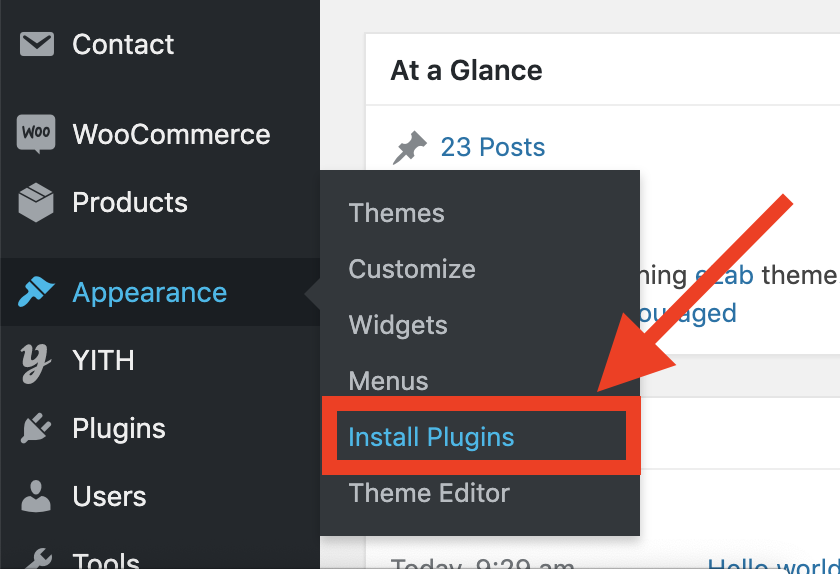This screenshot has width=840, height=574.
Task: Open Themes in Appearance submenu
Action: click(x=396, y=213)
